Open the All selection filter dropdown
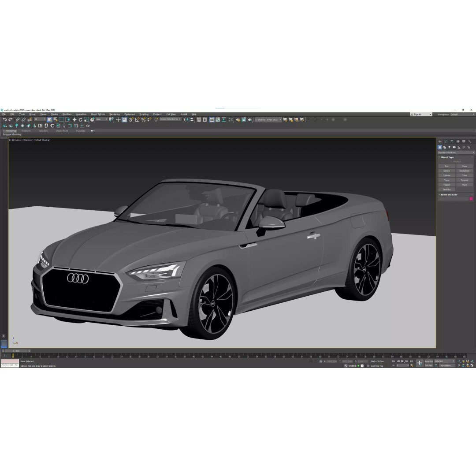476x476 pixels. click(40, 119)
